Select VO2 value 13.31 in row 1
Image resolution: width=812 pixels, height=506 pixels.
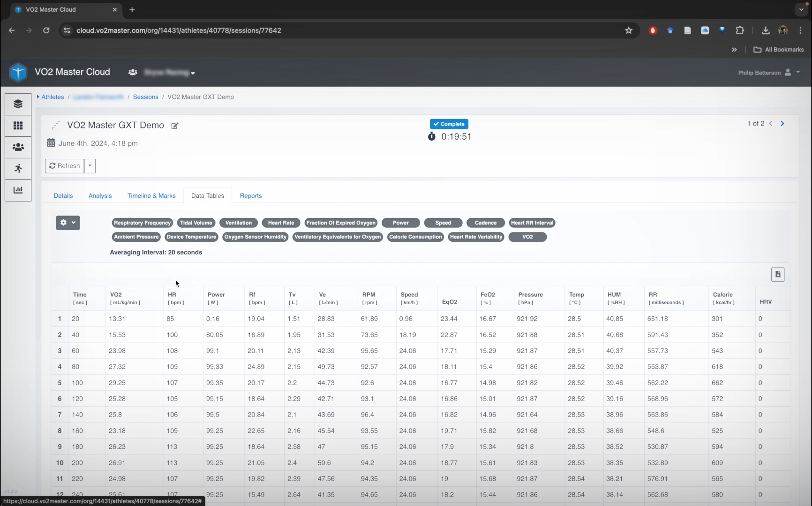pos(117,319)
